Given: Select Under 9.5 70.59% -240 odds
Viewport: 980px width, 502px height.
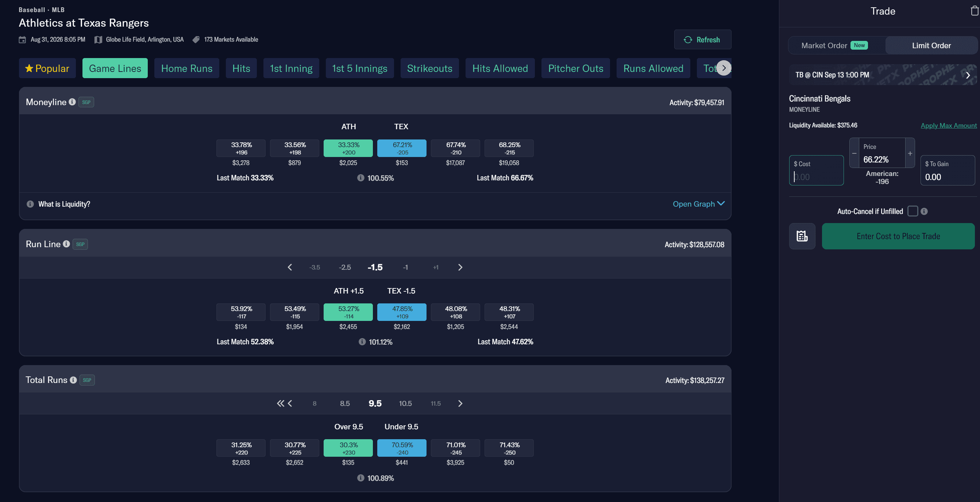Looking at the screenshot, I should 402,448.
